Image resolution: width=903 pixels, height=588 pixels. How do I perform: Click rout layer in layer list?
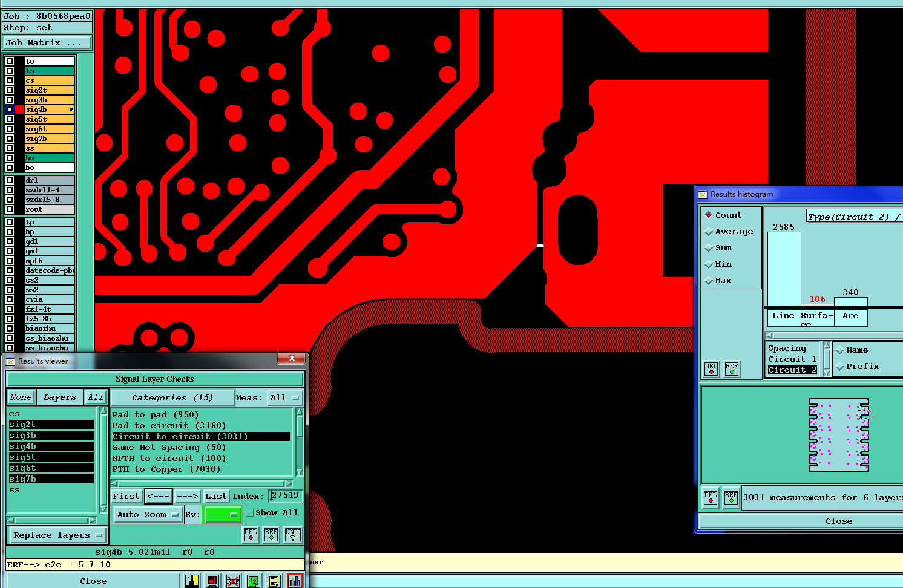point(49,209)
